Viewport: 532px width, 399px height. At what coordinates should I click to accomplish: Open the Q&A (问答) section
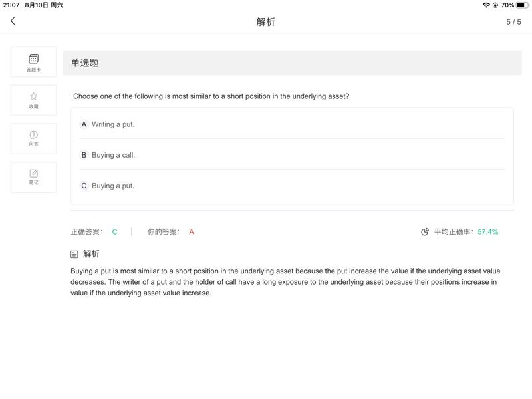pos(34,139)
